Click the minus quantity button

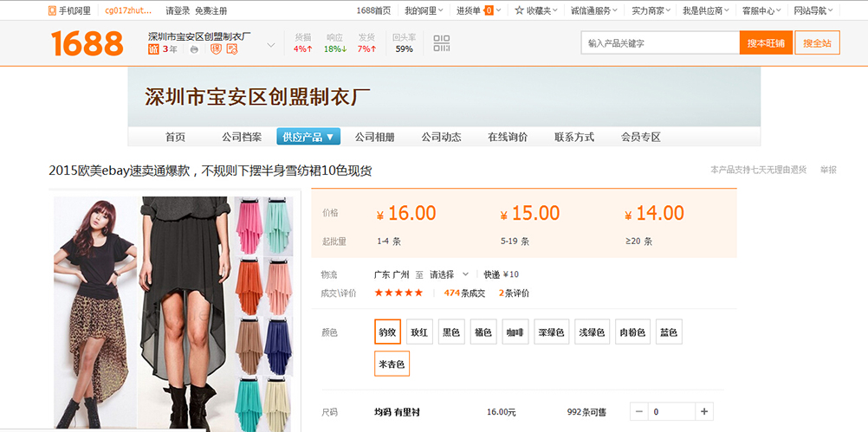(638, 412)
